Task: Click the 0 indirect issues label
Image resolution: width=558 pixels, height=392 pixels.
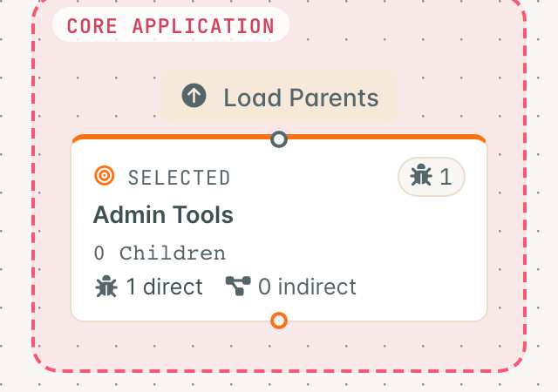Action: pyautogui.click(x=307, y=287)
